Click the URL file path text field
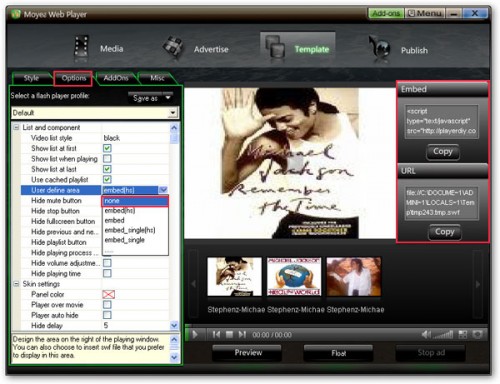Screen dimensions: 500x384 click(442, 203)
